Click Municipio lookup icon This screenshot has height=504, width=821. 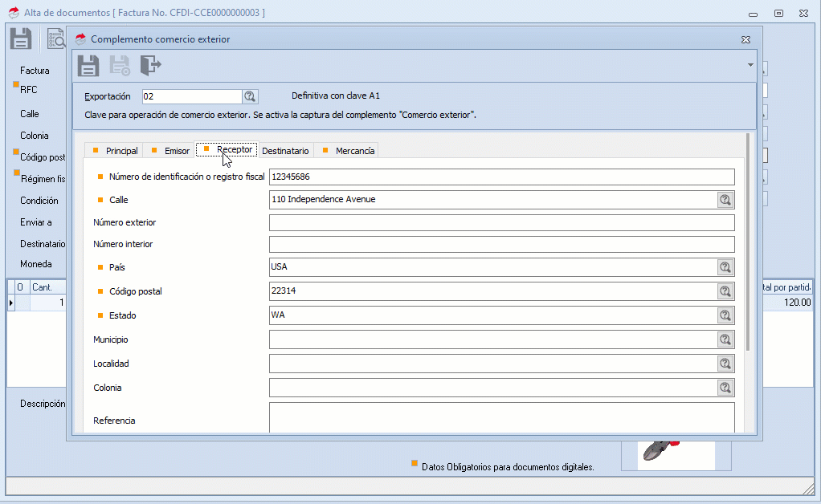pos(725,339)
